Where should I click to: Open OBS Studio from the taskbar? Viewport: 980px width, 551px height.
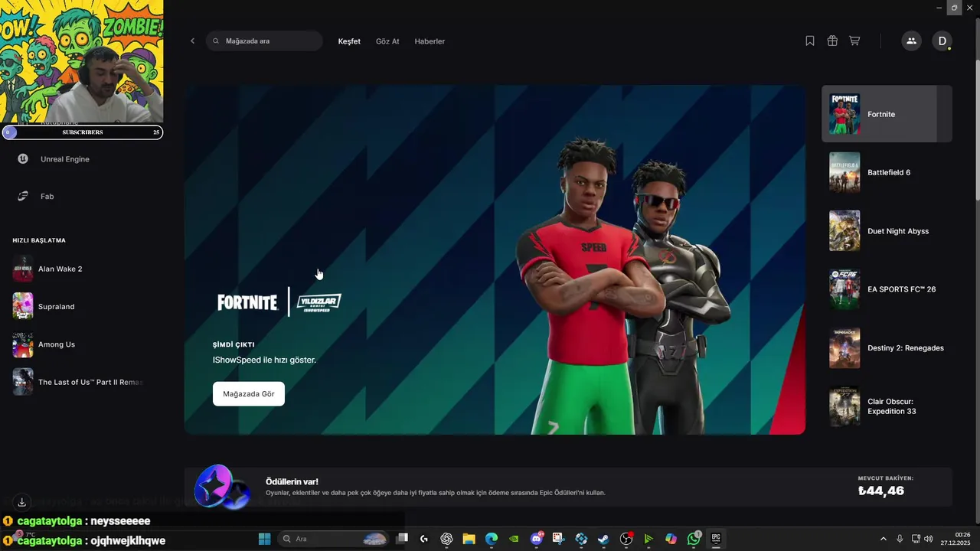(x=626, y=539)
